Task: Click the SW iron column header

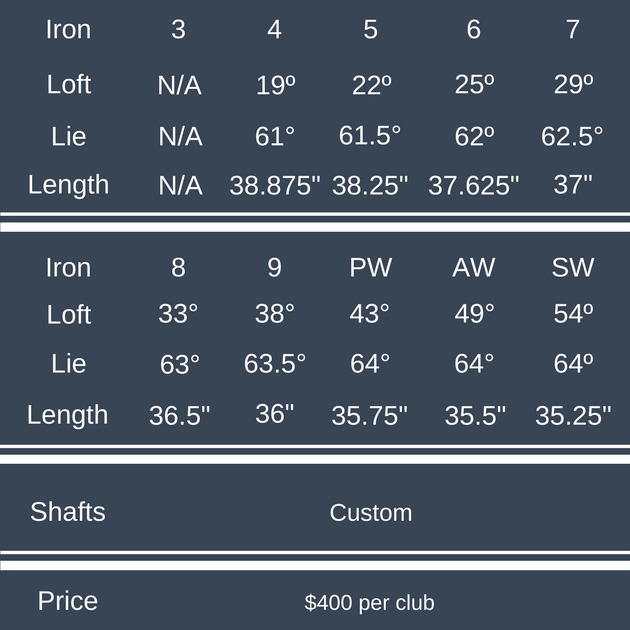Action: pos(572,267)
